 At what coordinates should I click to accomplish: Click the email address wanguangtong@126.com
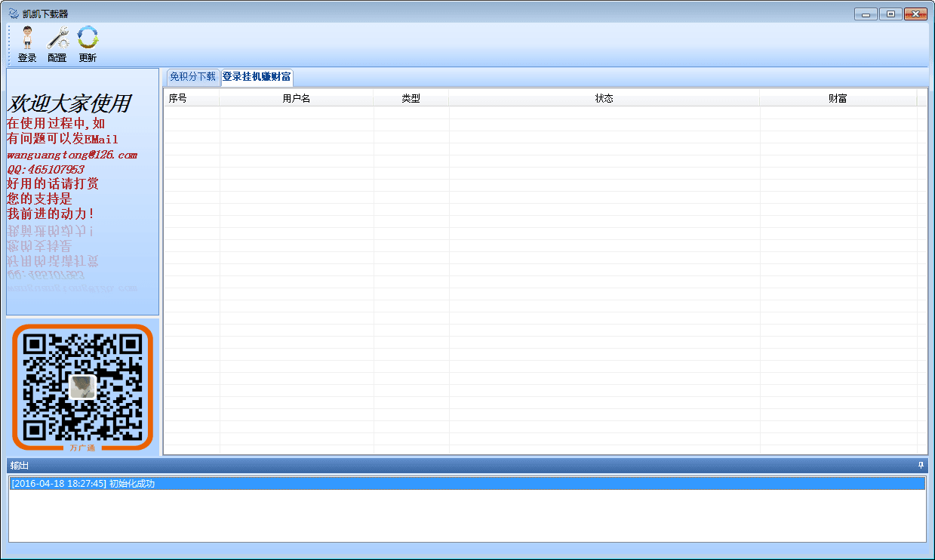(72, 155)
